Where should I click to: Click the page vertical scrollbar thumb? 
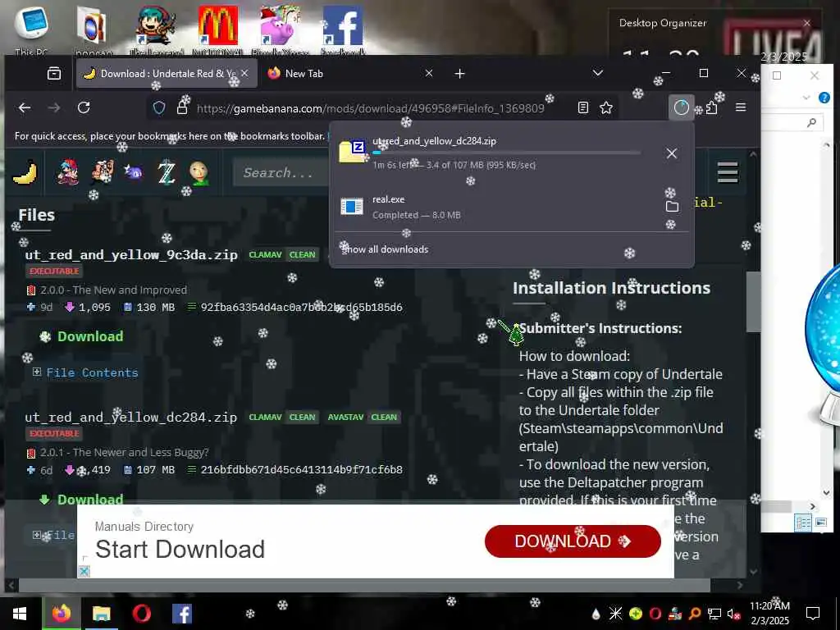(x=753, y=302)
